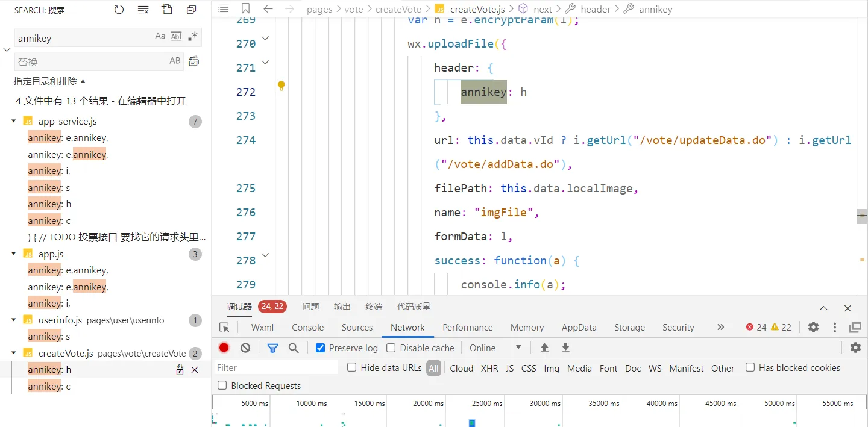The height and width of the screenshot is (427, 868).
Task: Switch to the 问题 panel tab
Action: pos(310,307)
